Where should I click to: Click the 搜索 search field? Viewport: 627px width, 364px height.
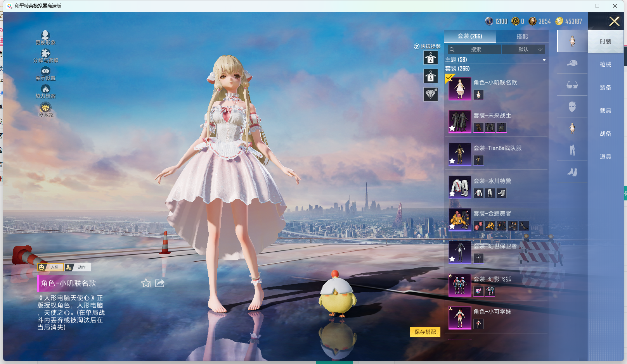[x=475, y=50]
